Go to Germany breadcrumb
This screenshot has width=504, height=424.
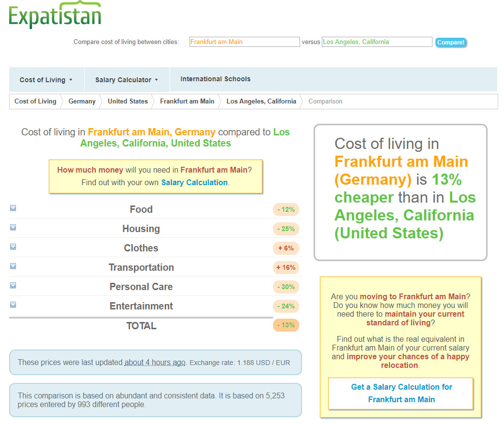tap(82, 102)
